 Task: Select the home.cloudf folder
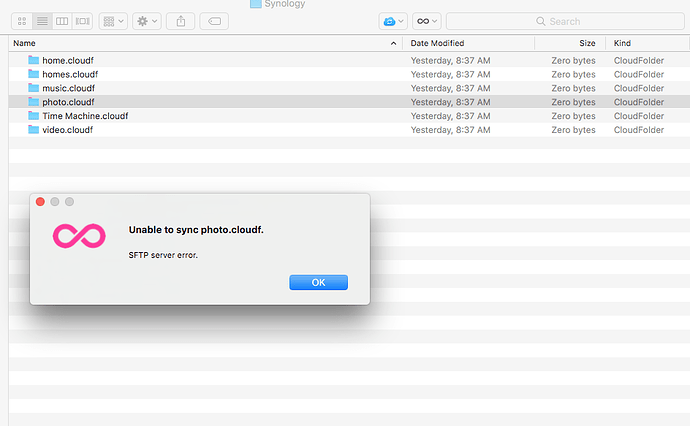coord(69,60)
